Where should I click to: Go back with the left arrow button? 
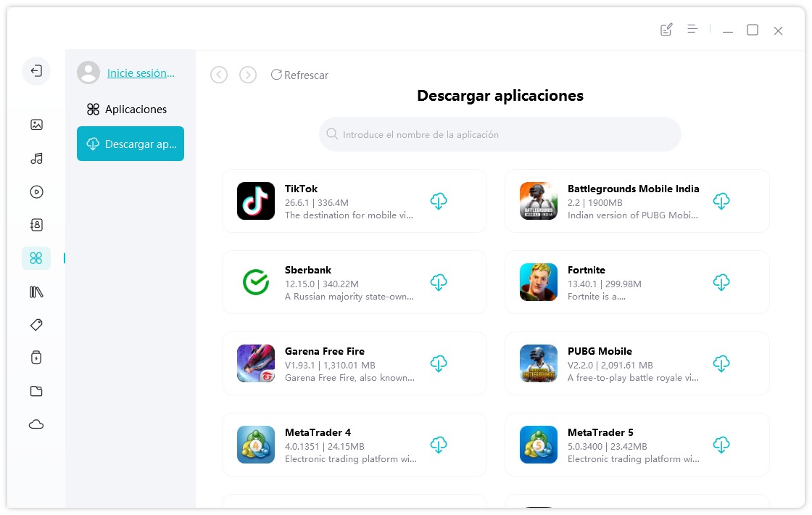click(x=219, y=75)
